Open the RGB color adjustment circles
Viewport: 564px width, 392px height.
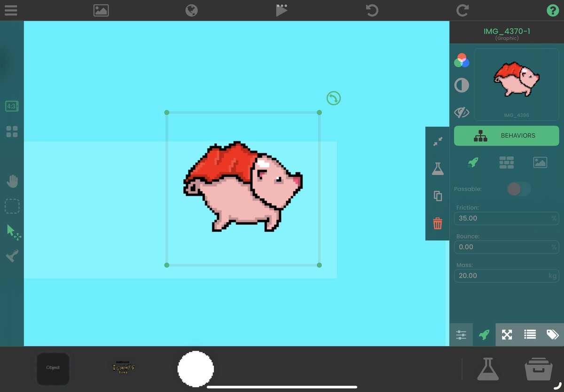462,61
